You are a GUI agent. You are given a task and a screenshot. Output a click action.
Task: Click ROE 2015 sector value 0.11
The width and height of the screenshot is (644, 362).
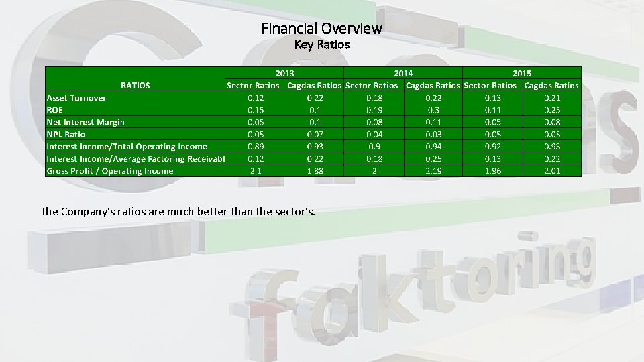(x=493, y=110)
